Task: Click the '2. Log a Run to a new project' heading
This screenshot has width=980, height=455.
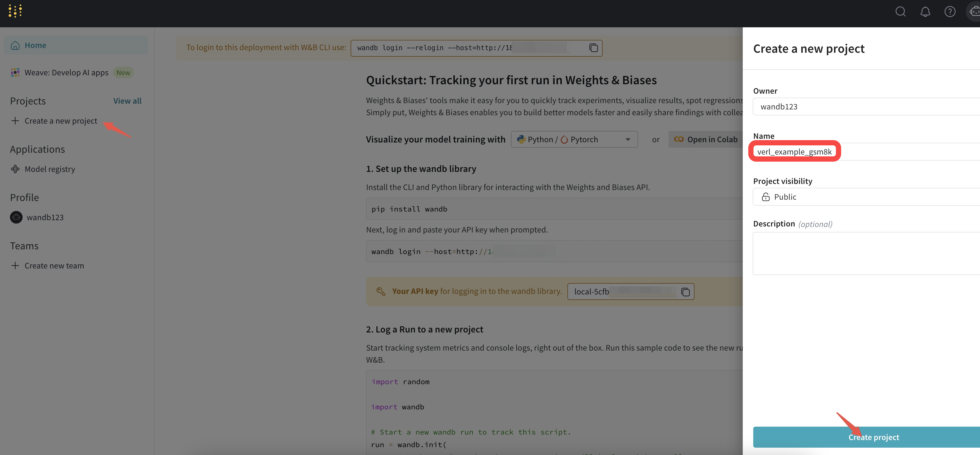Action: click(425, 330)
